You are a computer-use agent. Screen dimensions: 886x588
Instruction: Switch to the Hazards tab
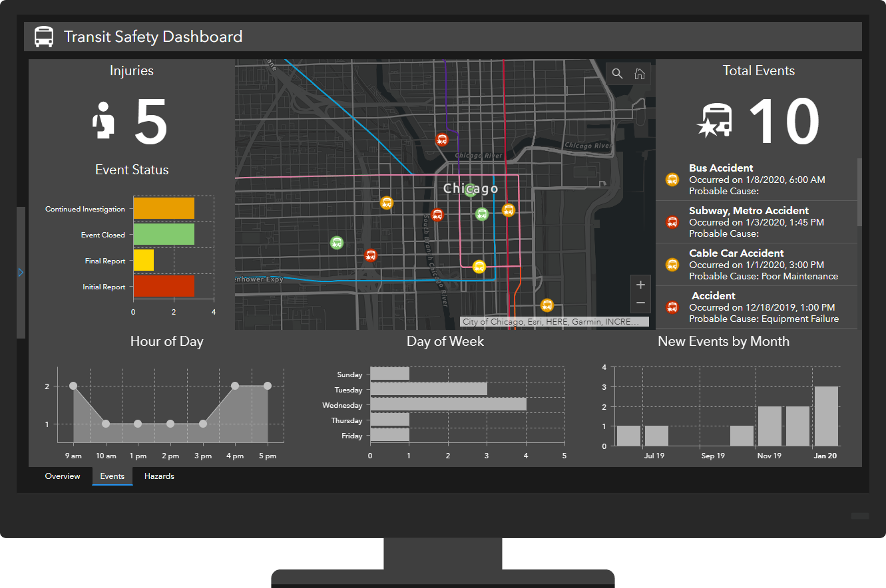[159, 476]
